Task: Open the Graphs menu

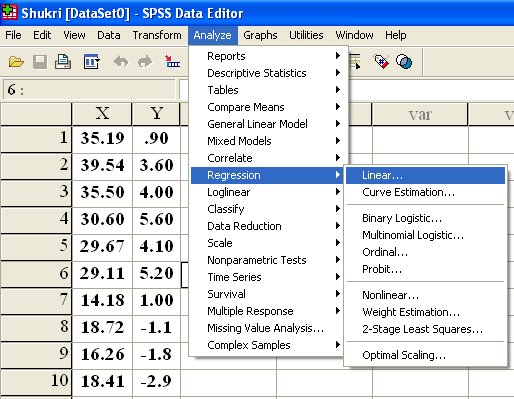Action: click(260, 35)
